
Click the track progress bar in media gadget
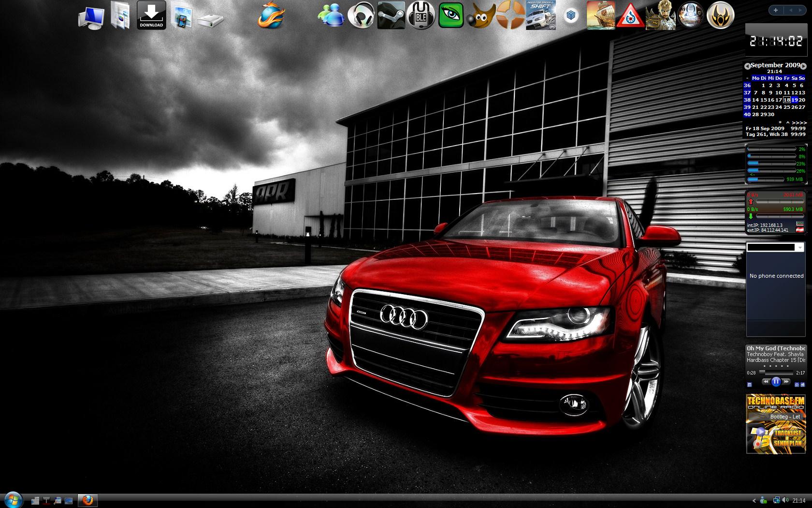pyautogui.click(x=776, y=373)
